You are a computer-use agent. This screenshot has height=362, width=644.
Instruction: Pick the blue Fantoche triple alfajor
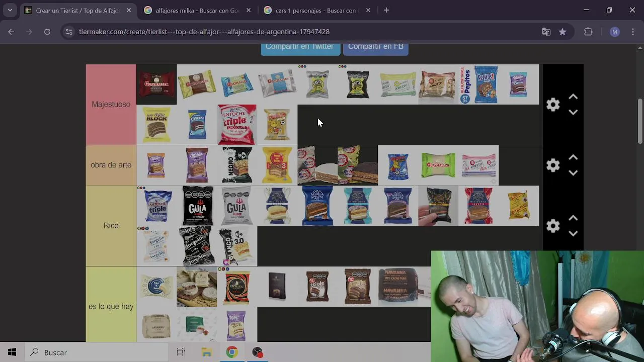coord(156,206)
